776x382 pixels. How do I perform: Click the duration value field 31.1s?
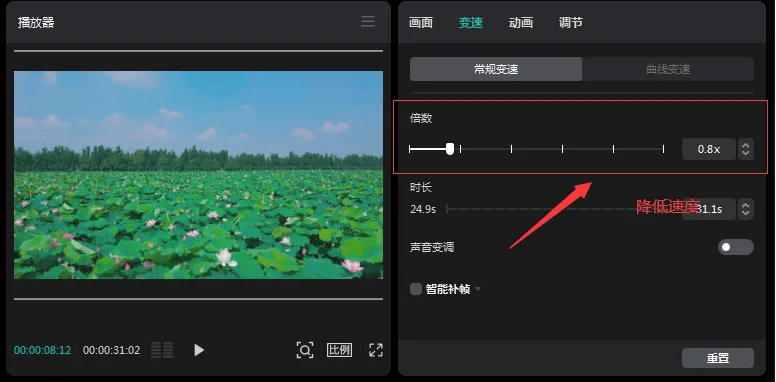click(x=709, y=209)
